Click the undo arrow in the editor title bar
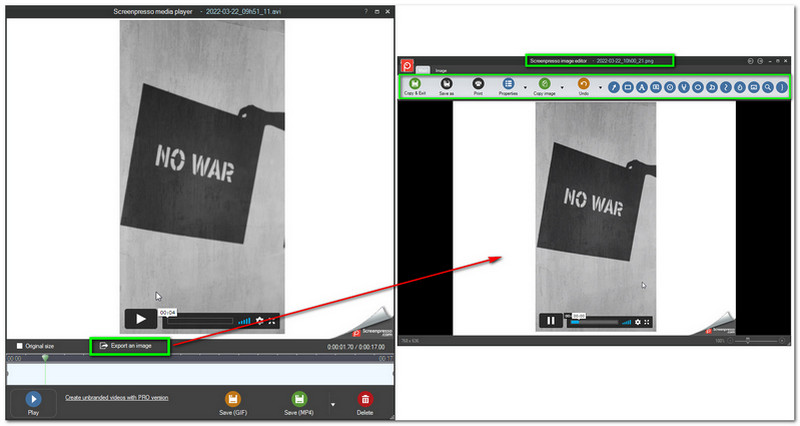This screenshot has width=800, height=426. [751, 61]
